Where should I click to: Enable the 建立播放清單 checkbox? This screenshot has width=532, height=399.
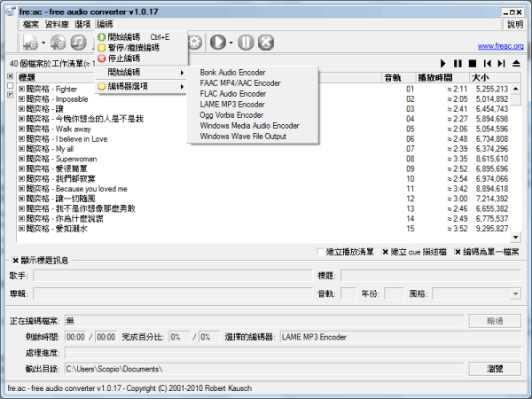click(x=320, y=252)
